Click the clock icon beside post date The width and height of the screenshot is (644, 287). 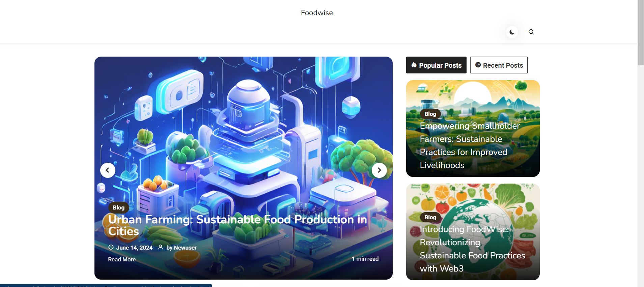[x=111, y=247]
